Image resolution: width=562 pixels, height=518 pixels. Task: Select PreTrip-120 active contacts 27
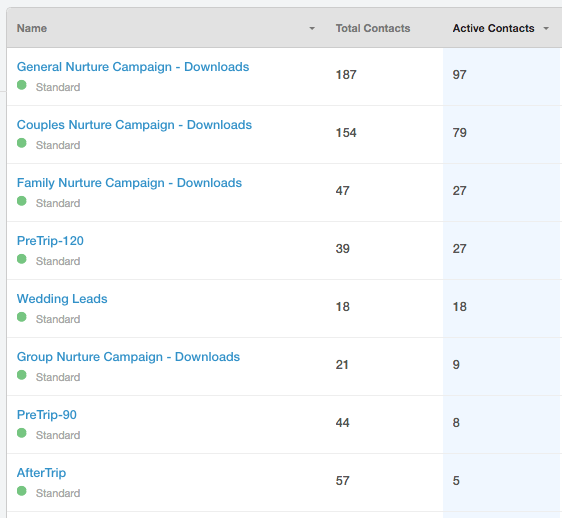pyautogui.click(x=459, y=249)
